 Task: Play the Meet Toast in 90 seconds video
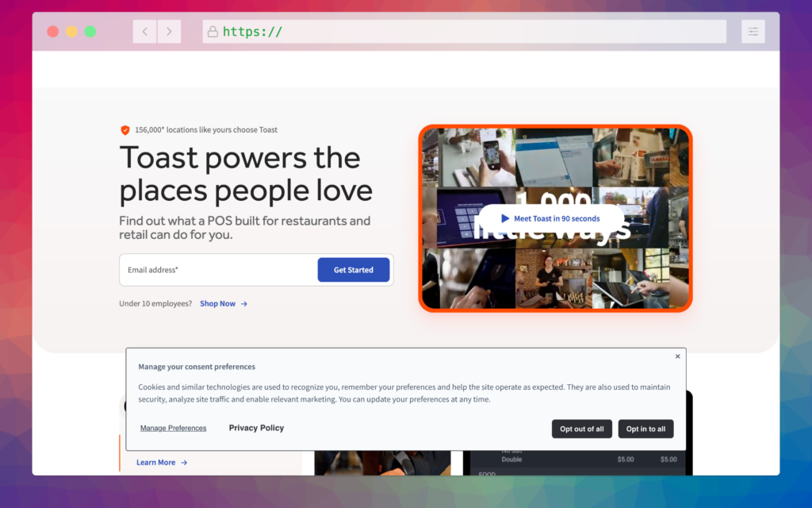pos(550,218)
